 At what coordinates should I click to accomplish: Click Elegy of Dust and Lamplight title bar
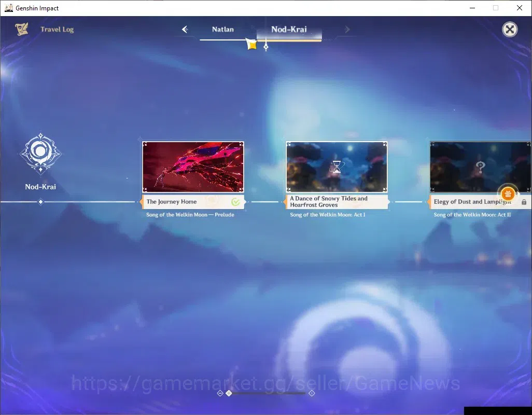coord(480,202)
